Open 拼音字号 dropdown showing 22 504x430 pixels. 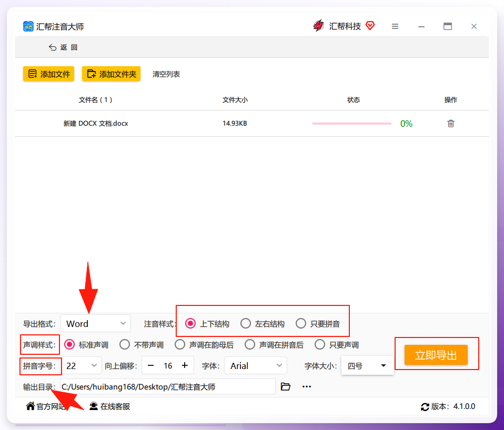click(x=82, y=366)
